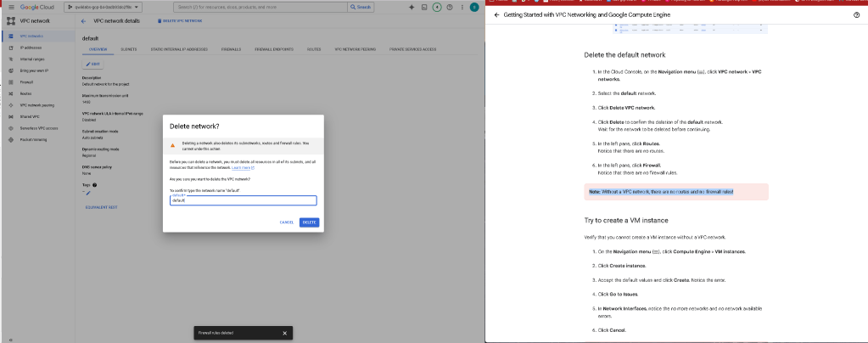Viewport: 868px width, 343px height.
Task: Click the Equivalent REST link
Action: (101, 207)
